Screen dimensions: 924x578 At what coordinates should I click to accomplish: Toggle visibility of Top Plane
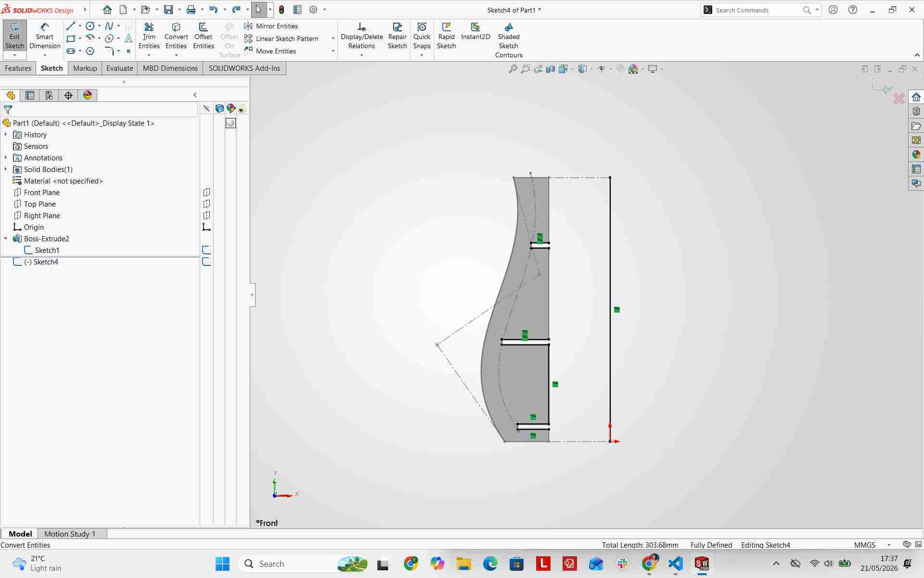pyautogui.click(x=206, y=204)
